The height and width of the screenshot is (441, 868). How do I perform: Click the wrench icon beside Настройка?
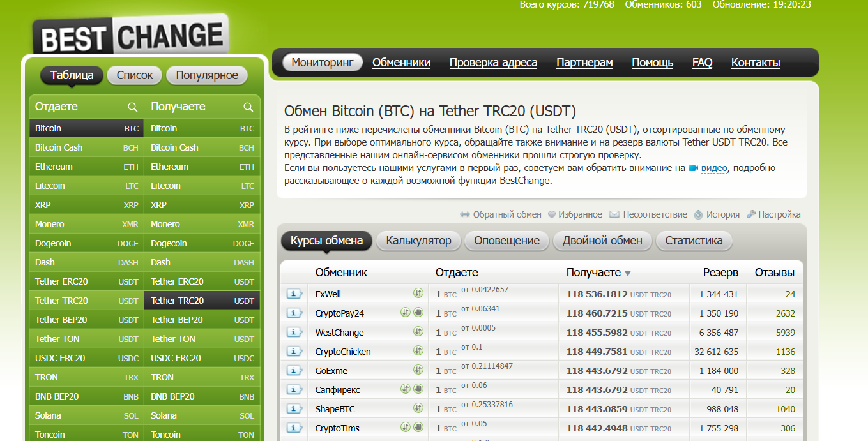(751, 215)
